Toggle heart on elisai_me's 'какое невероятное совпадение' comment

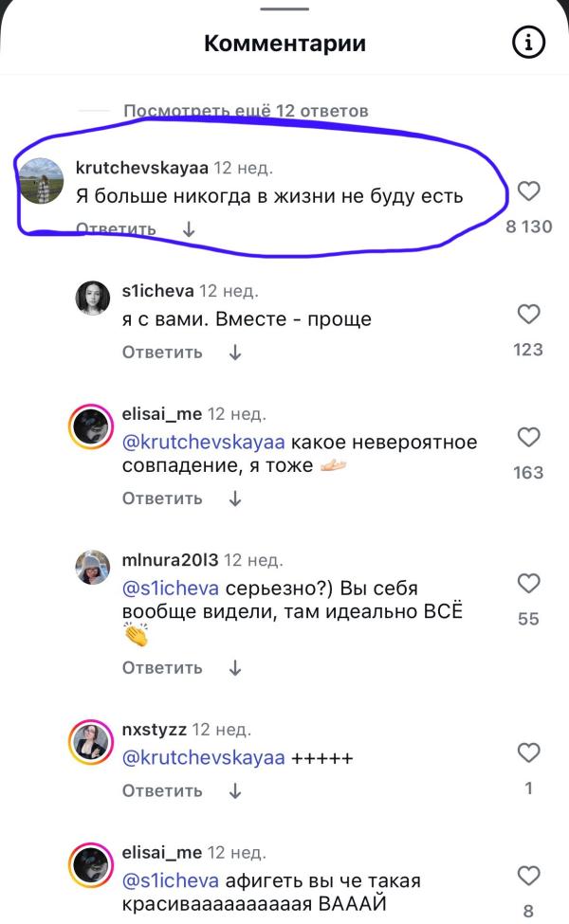528,437
